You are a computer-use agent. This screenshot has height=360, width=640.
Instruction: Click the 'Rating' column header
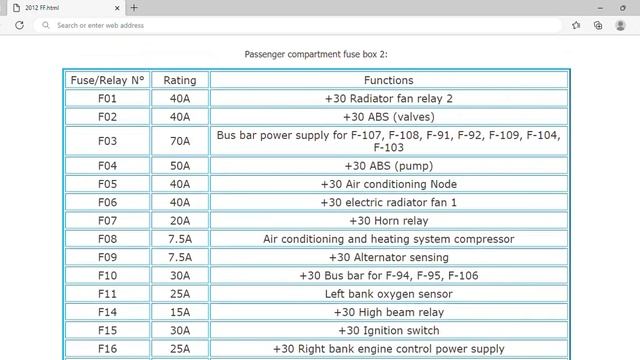tap(180, 80)
